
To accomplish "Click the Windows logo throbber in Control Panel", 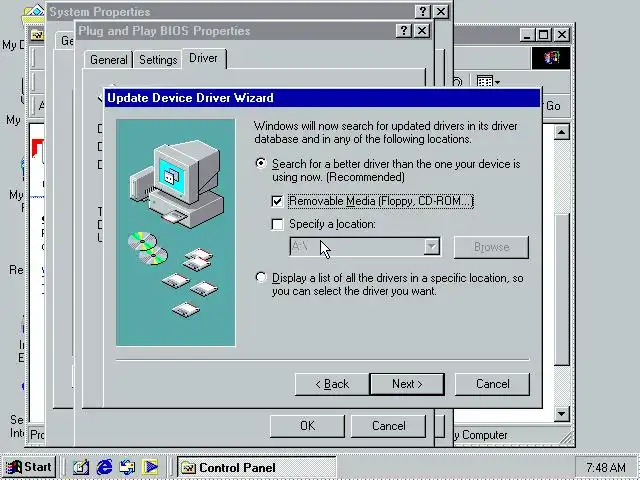I will pos(551,58).
